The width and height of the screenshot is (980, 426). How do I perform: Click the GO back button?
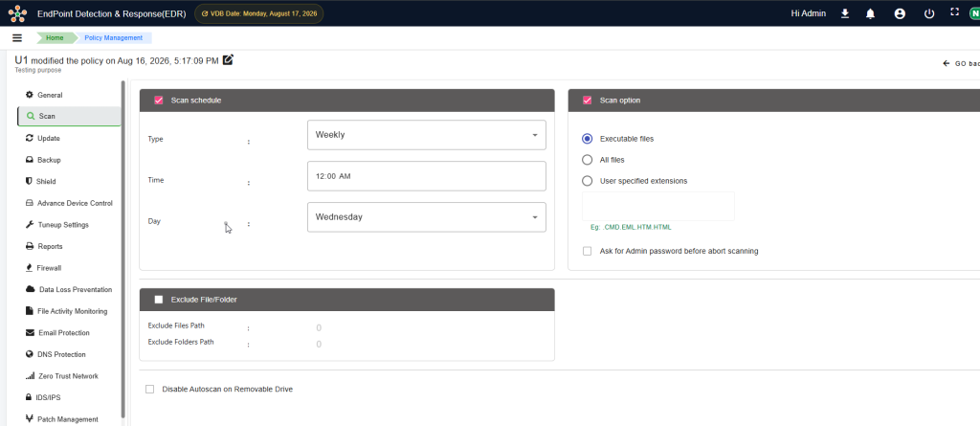click(961, 63)
